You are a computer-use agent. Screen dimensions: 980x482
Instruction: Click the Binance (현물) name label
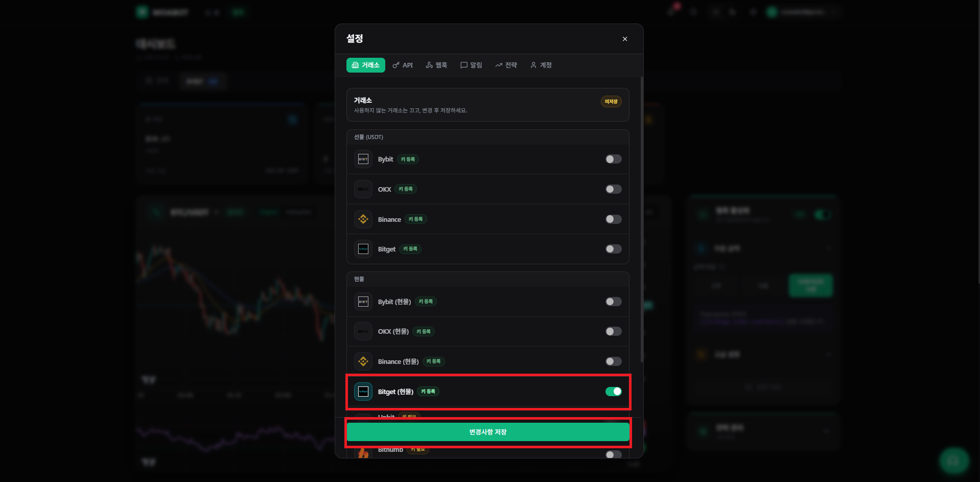coord(399,361)
